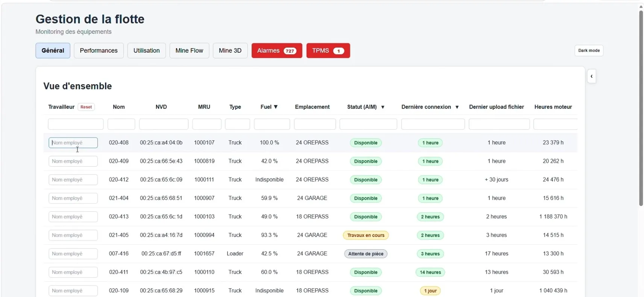Click the Travailleur filter field

click(76, 124)
